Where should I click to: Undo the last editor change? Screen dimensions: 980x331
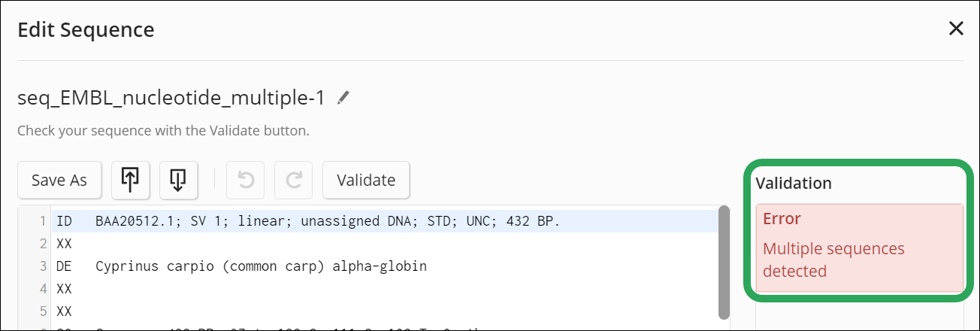tap(245, 180)
